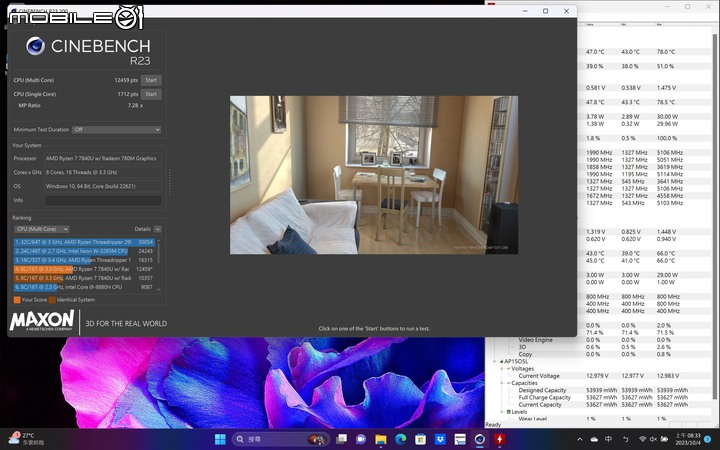Click the single core score 1712 pts
The height and width of the screenshot is (450, 720).
[x=128, y=94]
